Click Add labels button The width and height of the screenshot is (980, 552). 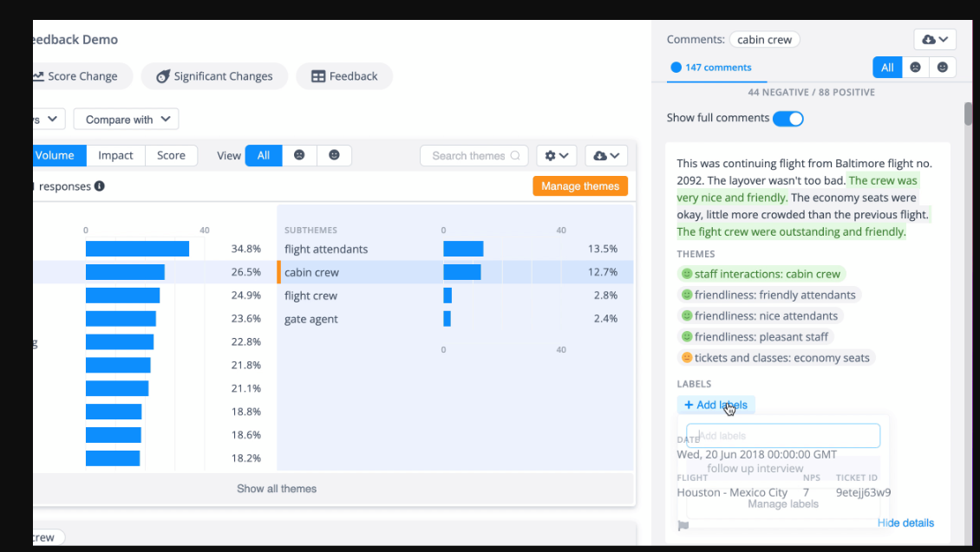tap(716, 405)
